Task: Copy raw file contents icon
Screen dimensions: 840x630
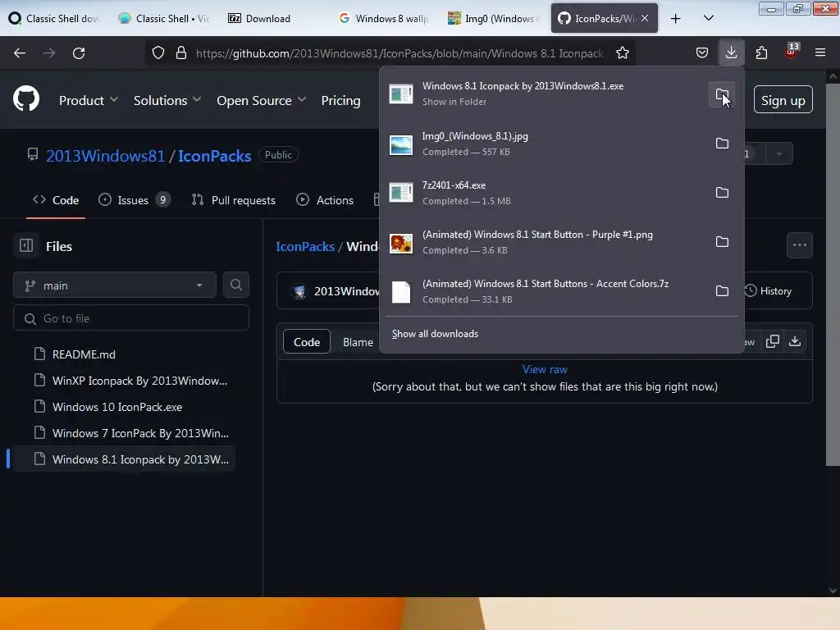Action: 773,342
